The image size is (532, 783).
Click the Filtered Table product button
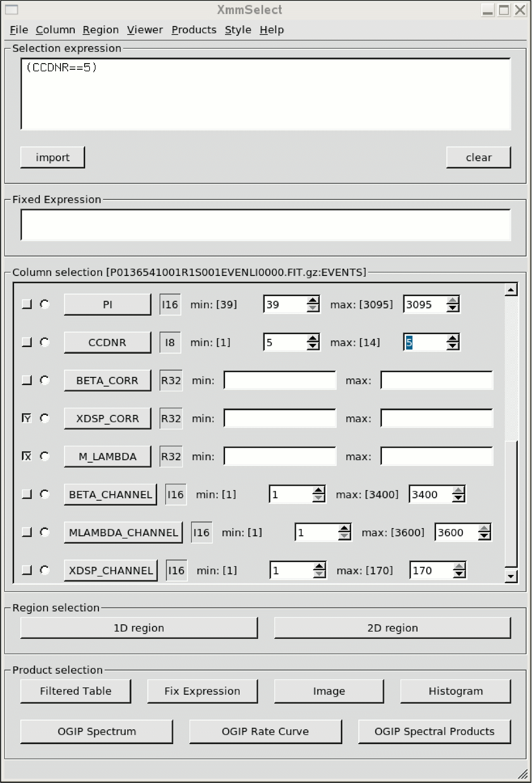click(x=75, y=691)
